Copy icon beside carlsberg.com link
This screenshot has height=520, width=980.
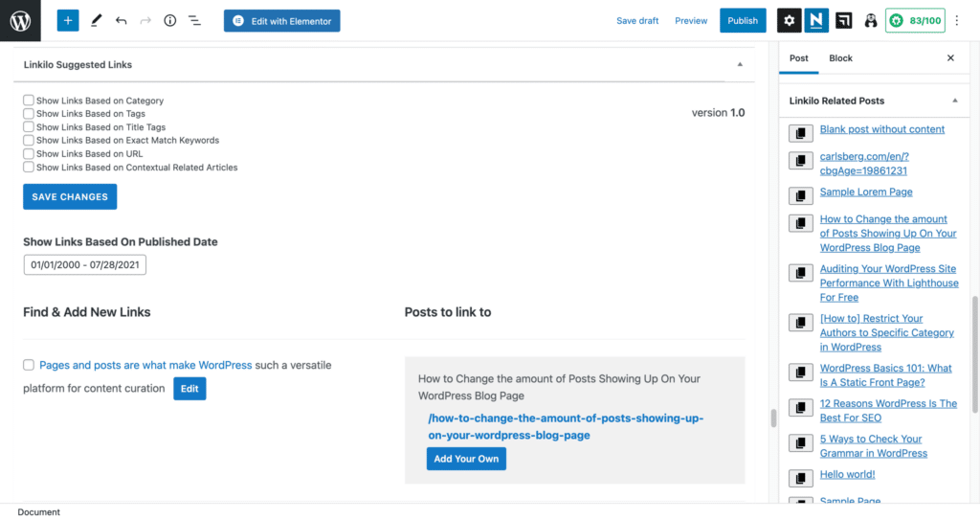tap(801, 160)
